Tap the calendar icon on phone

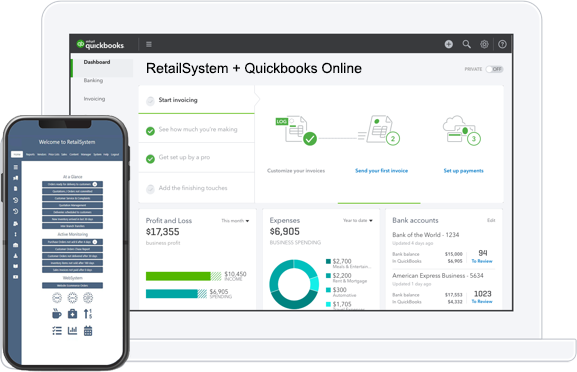(88, 331)
